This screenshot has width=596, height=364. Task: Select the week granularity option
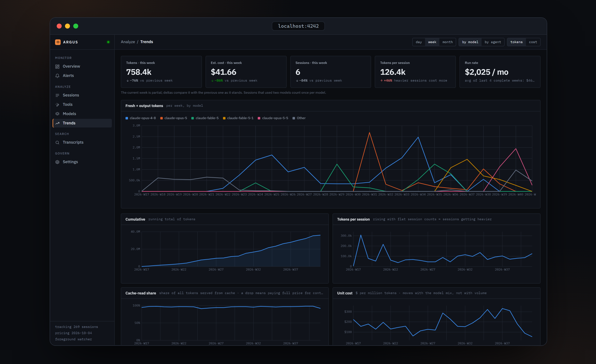pos(432,42)
